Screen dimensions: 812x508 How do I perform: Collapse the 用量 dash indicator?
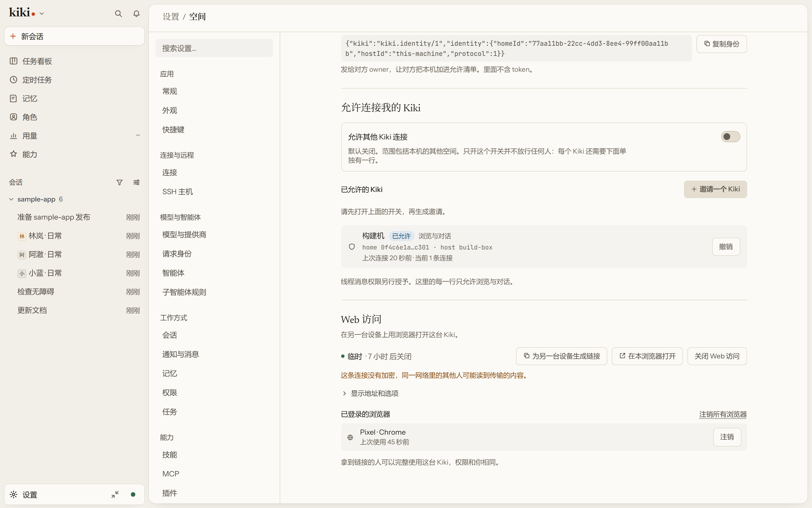point(138,135)
